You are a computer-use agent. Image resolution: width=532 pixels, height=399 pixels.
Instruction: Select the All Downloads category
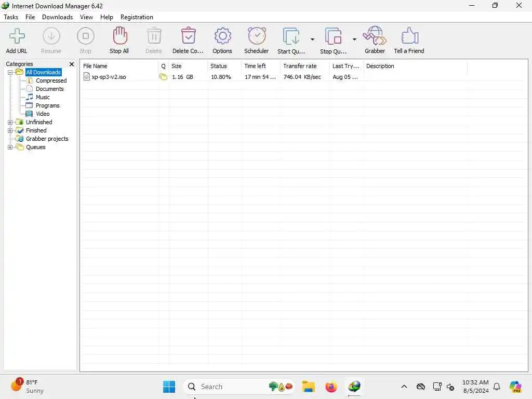coord(44,72)
